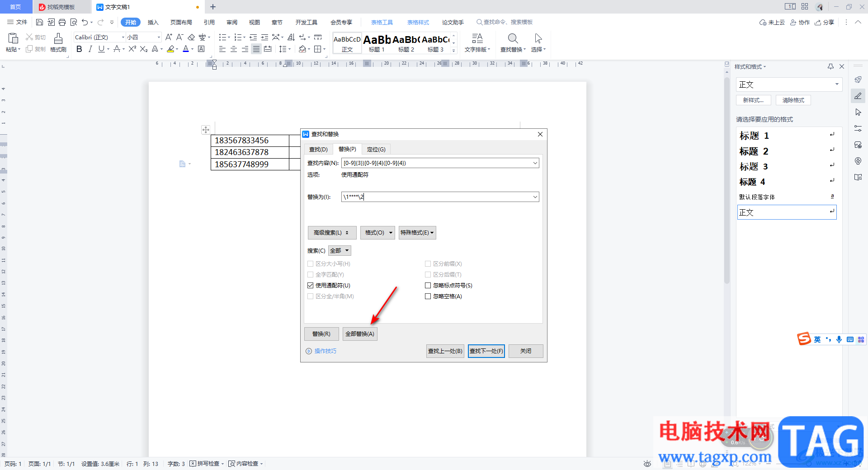Open Find and Replace ribbon tool
The width and height of the screenshot is (868, 470).
pos(513,43)
